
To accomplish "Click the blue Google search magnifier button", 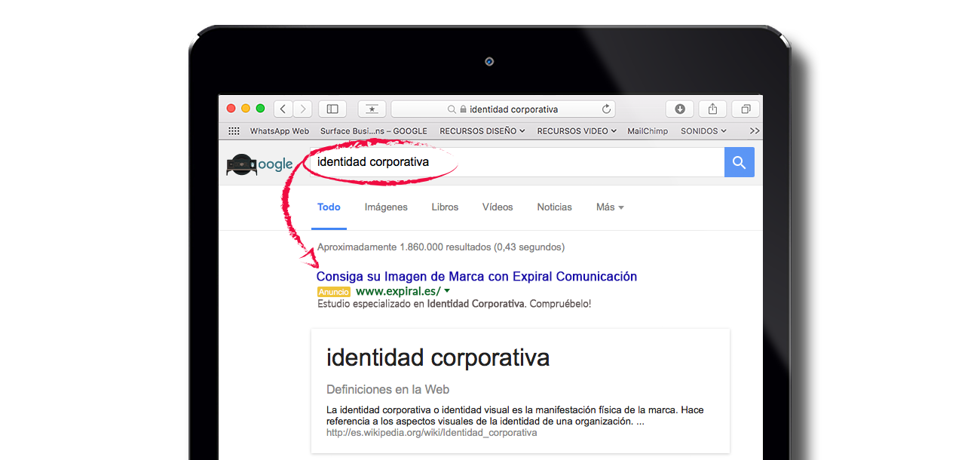I will point(739,162).
